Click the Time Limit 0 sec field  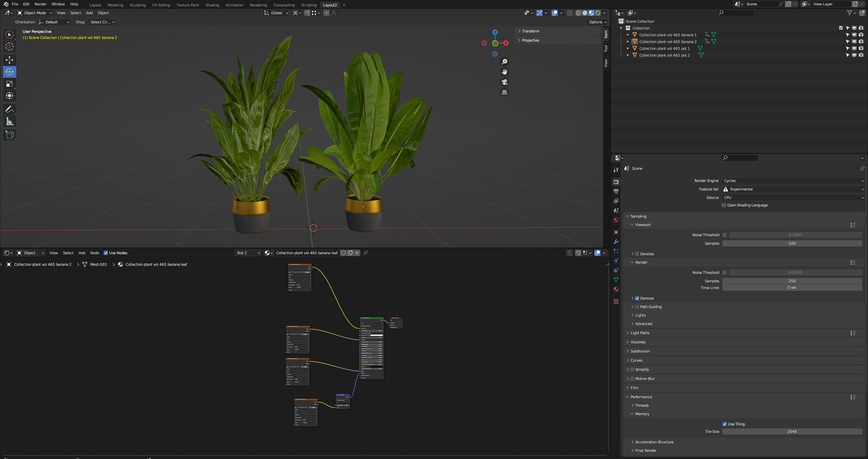tap(792, 288)
